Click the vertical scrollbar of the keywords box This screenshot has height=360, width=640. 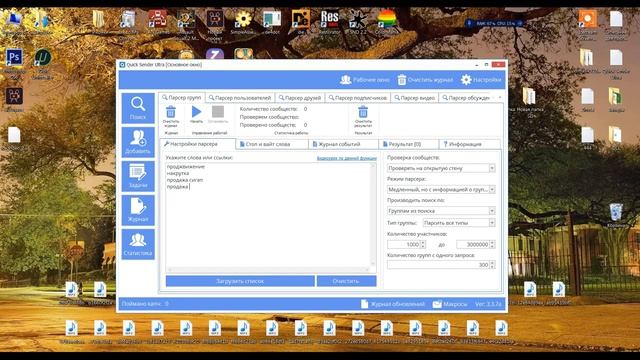pos(373,215)
